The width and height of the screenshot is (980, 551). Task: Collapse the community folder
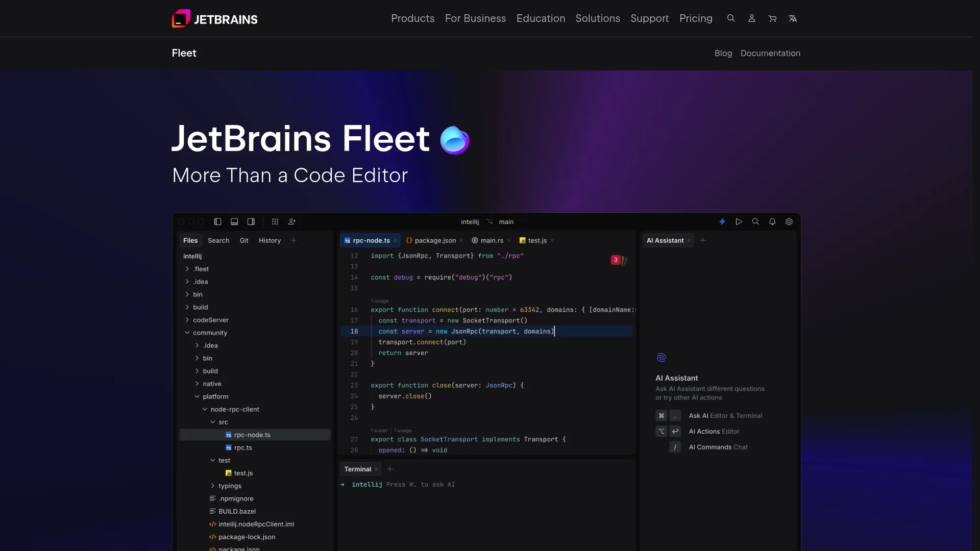(x=187, y=333)
